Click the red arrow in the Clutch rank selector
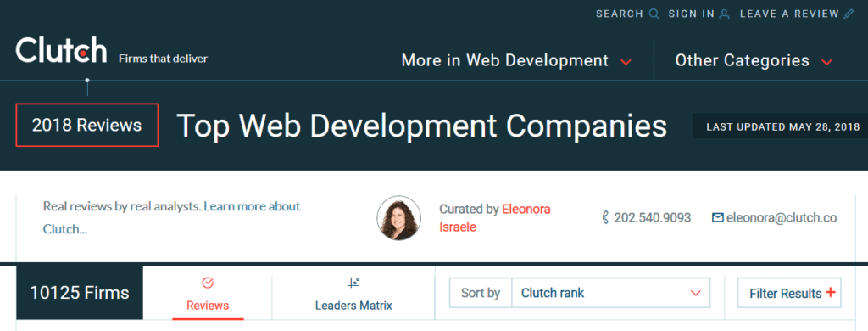The height and width of the screenshot is (331, 868). pyautogui.click(x=696, y=294)
